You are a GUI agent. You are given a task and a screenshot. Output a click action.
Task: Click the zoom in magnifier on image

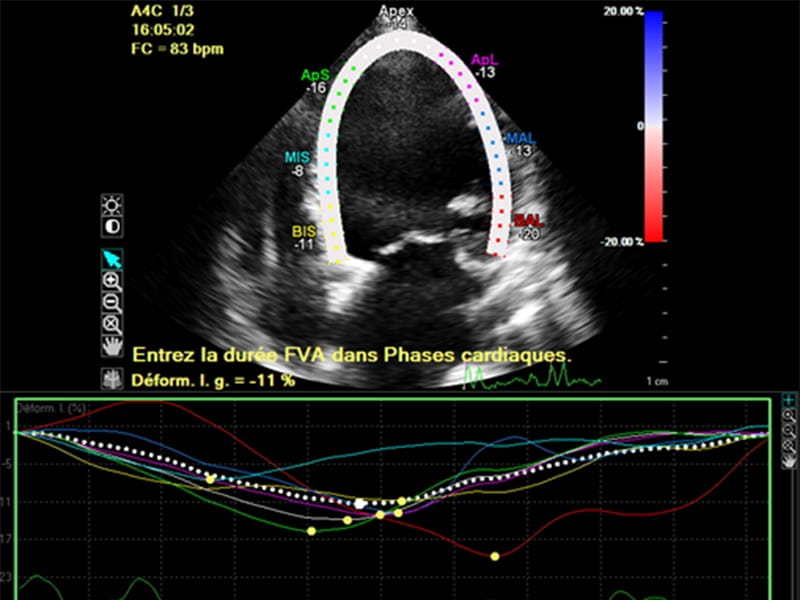tap(113, 281)
